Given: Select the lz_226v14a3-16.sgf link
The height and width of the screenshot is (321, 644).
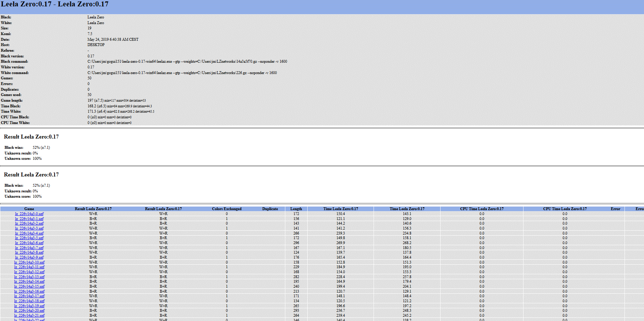Looking at the screenshot, I should click(29, 292).
